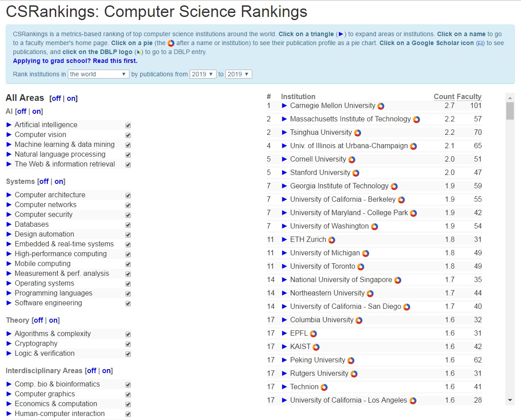521x420 pixels.
Task: Show University of Washington pie icon
Action: click(x=375, y=227)
